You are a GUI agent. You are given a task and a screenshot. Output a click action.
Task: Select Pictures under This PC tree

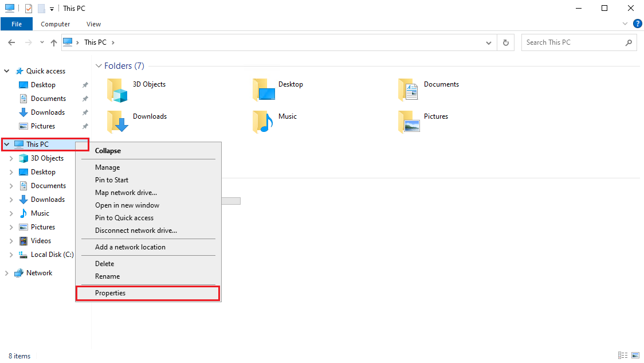[43, 227]
